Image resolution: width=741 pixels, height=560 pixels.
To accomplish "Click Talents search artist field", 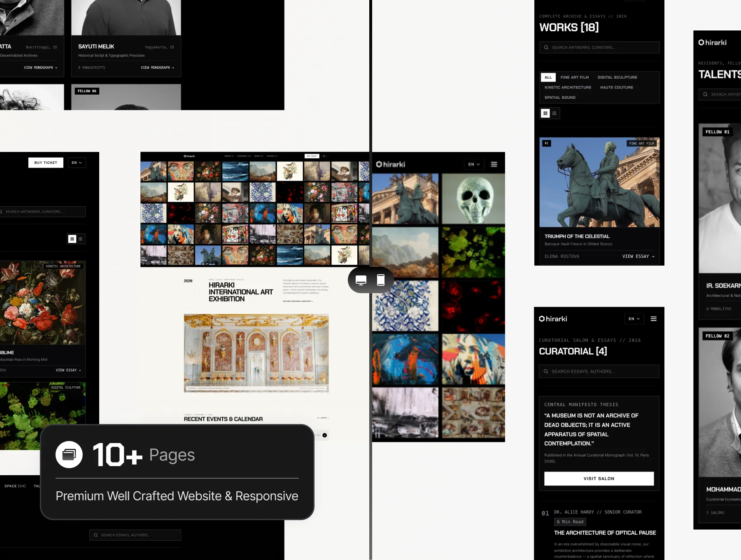I will pyautogui.click(x=720, y=94).
